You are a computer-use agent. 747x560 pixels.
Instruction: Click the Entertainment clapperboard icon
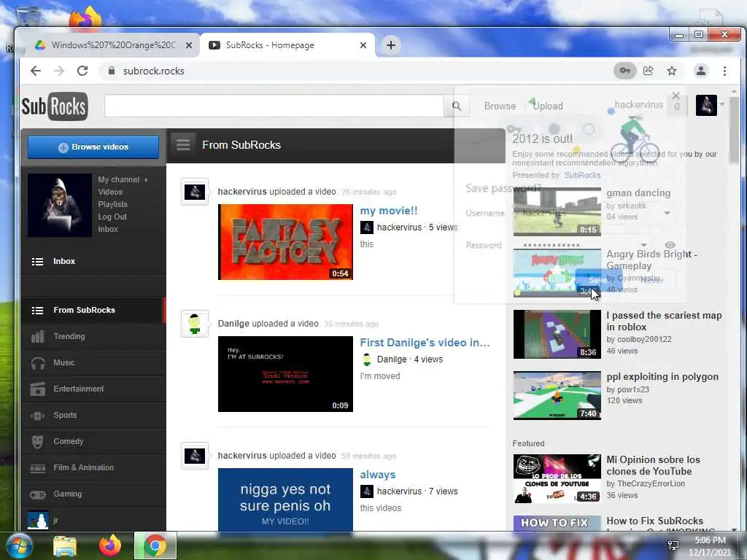(38, 389)
